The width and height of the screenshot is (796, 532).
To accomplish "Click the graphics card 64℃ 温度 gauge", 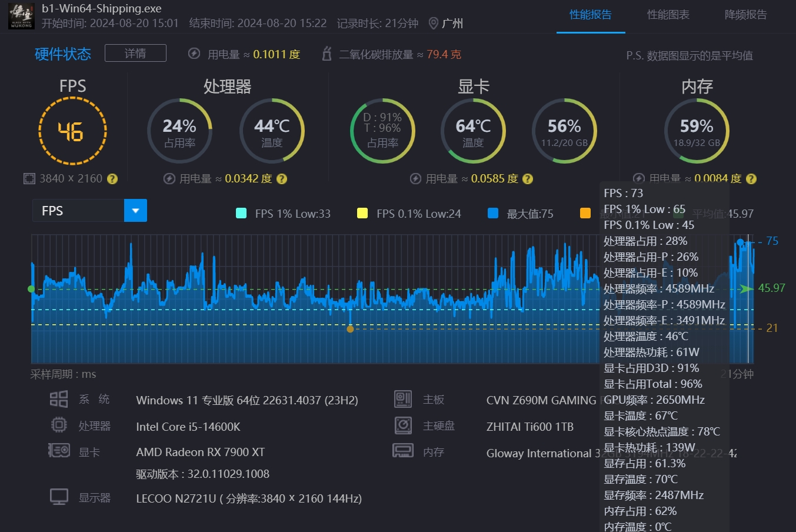I will (x=473, y=131).
